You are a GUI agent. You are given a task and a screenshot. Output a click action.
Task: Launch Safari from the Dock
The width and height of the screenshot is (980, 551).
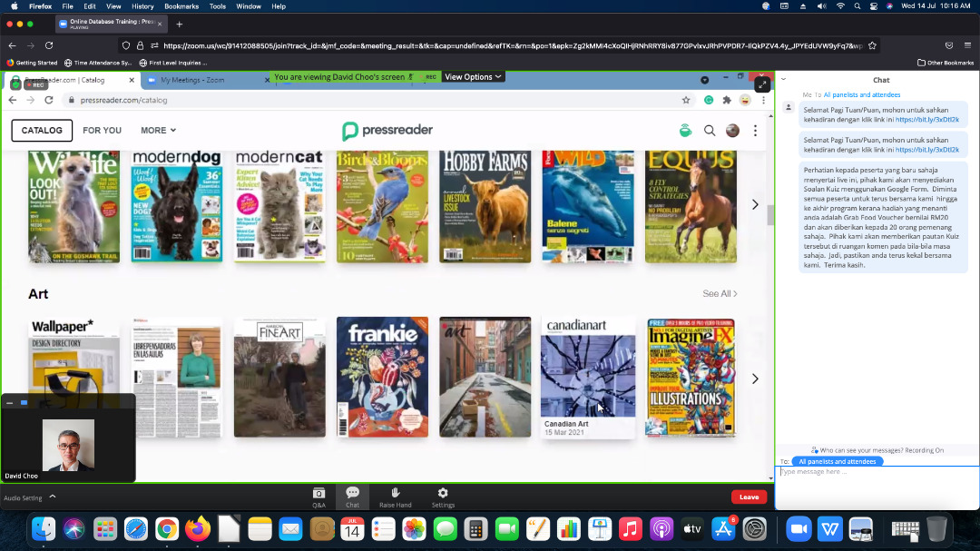click(x=135, y=529)
